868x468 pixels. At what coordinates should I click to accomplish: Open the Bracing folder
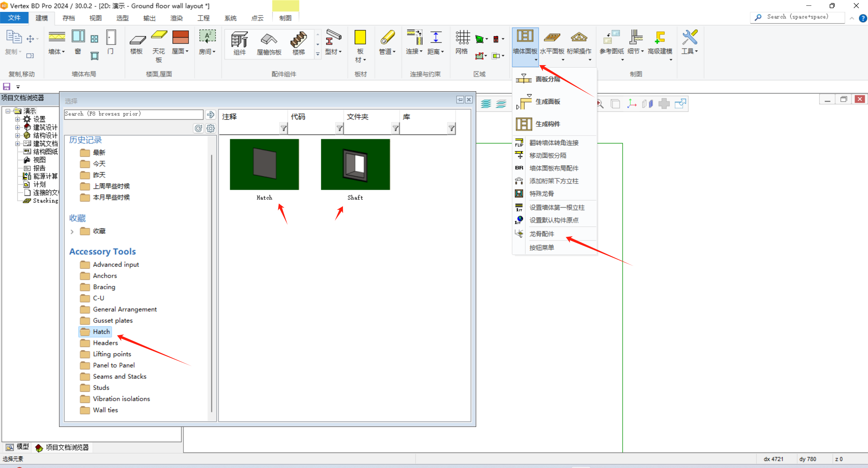point(98,287)
